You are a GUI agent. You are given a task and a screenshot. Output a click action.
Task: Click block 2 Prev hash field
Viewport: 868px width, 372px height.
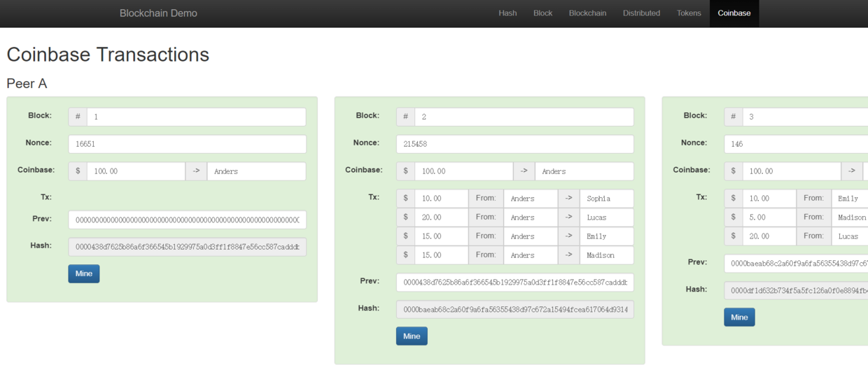coord(515,282)
